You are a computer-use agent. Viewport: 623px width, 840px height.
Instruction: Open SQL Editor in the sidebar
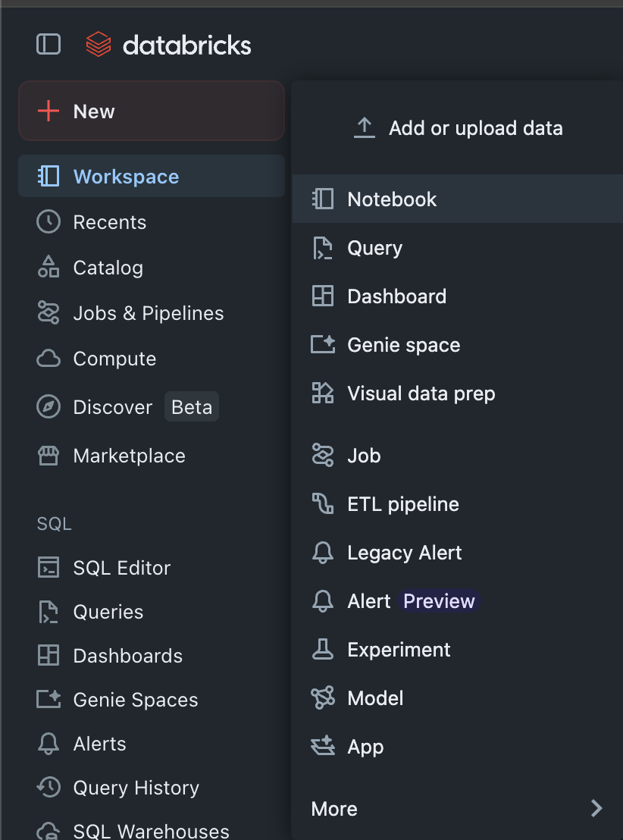point(152,567)
